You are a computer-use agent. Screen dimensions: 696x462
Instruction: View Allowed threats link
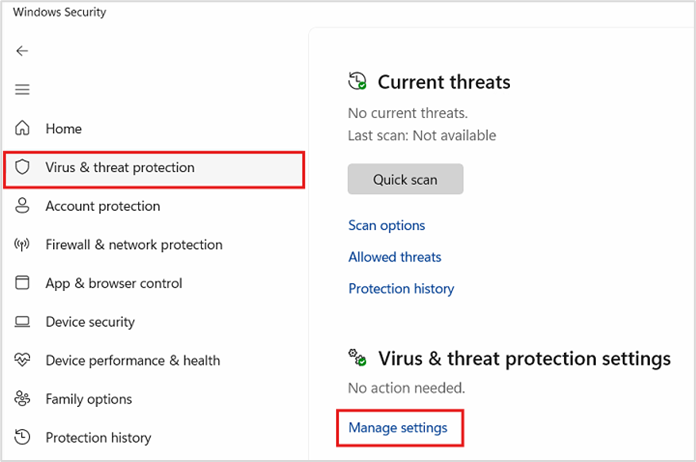pyautogui.click(x=395, y=257)
